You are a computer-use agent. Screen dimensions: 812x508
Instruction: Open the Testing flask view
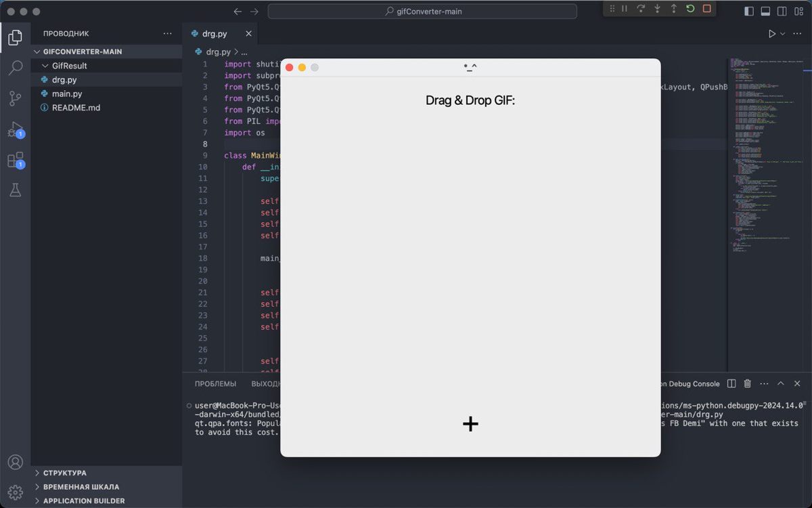point(15,191)
